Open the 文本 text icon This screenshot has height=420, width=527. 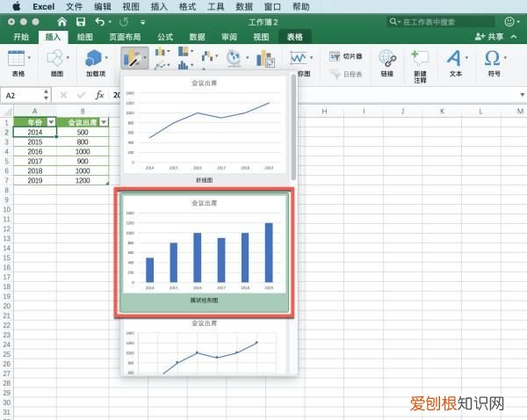click(454, 58)
